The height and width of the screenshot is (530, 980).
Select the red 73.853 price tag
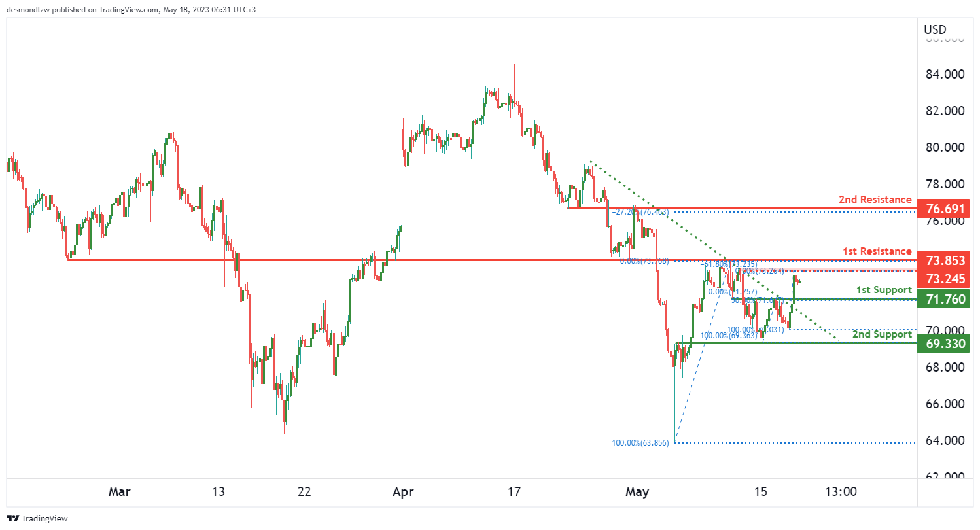click(x=943, y=260)
